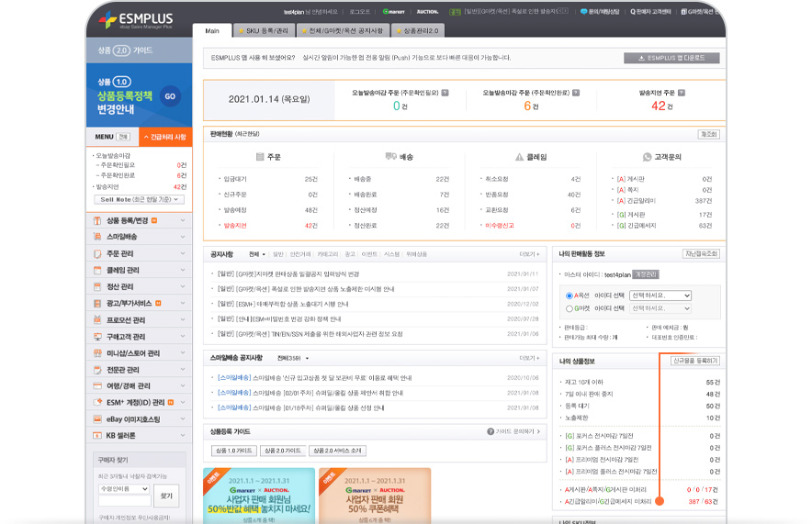
Task: Open the SKU 등록/관리 tab
Action: coord(264,31)
